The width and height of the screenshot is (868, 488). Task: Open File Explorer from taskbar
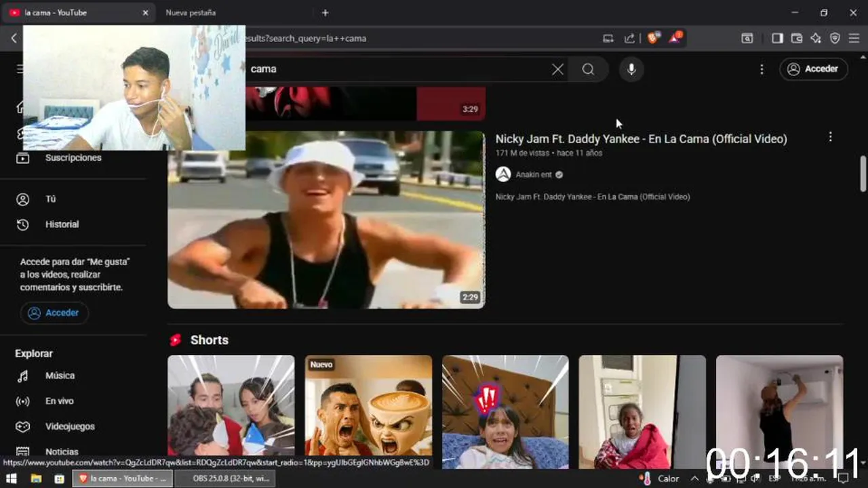pyautogui.click(x=36, y=479)
